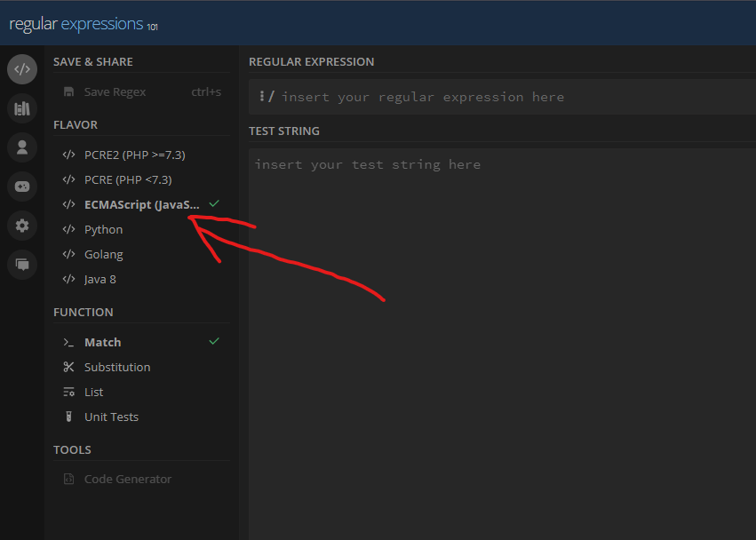Click the FLAVOR section heading

click(x=76, y=125)
